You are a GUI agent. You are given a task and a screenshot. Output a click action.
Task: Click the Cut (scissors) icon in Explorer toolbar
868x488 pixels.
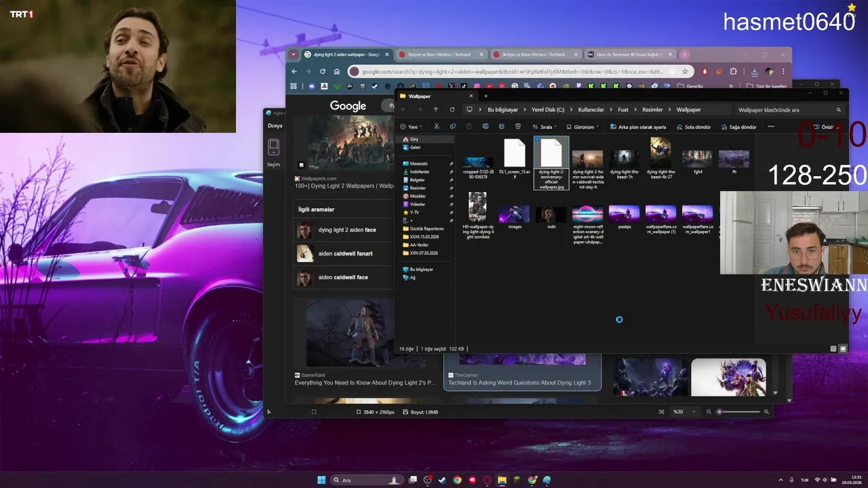pyautogui.click(x=436, y=127)
